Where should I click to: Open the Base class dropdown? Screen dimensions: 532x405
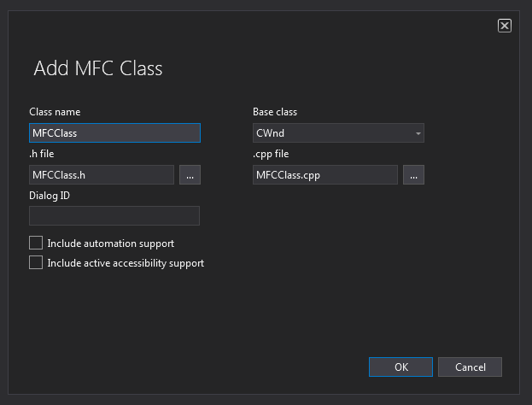pyautogui.click(x=338, y=132)
